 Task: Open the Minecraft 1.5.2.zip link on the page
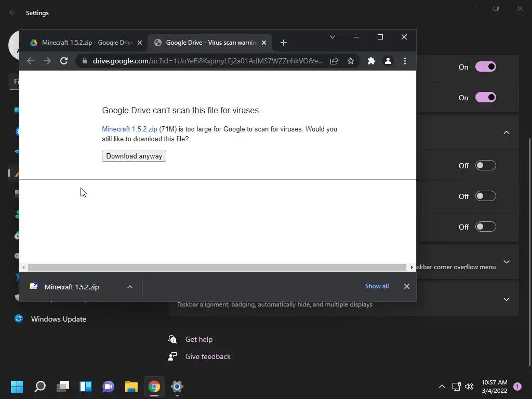129,129
